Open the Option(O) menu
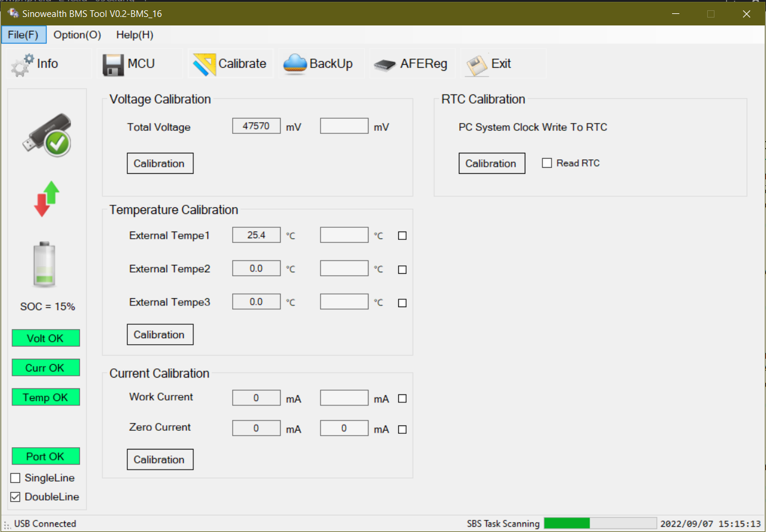Image resolution: width=766 pixels, height=532 pixels. [77, 35]
